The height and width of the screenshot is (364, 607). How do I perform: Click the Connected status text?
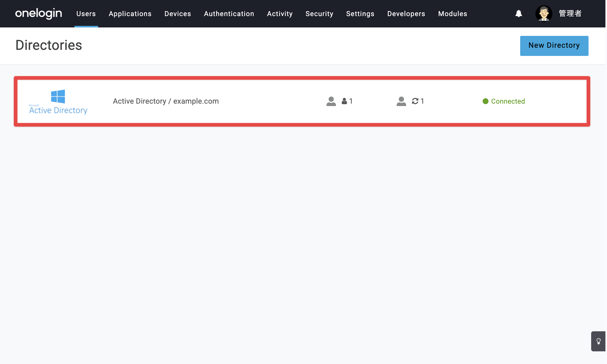point(508,101)
